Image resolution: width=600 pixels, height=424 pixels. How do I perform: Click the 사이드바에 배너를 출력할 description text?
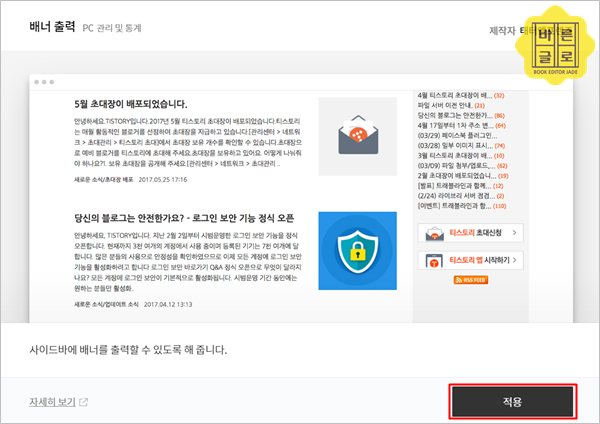coord(128,349)
